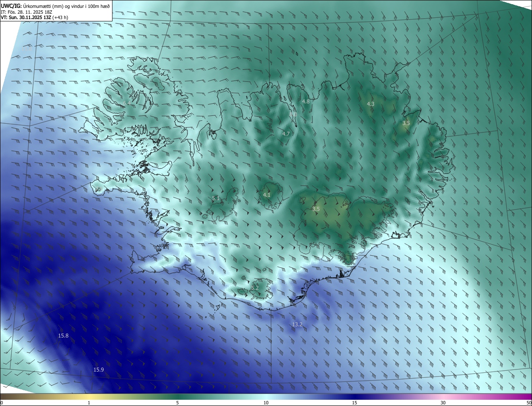Click the '13.2' value over the sea
This screenshot has width=532, height=406.
pyautogui.click(x=297, y=324)
